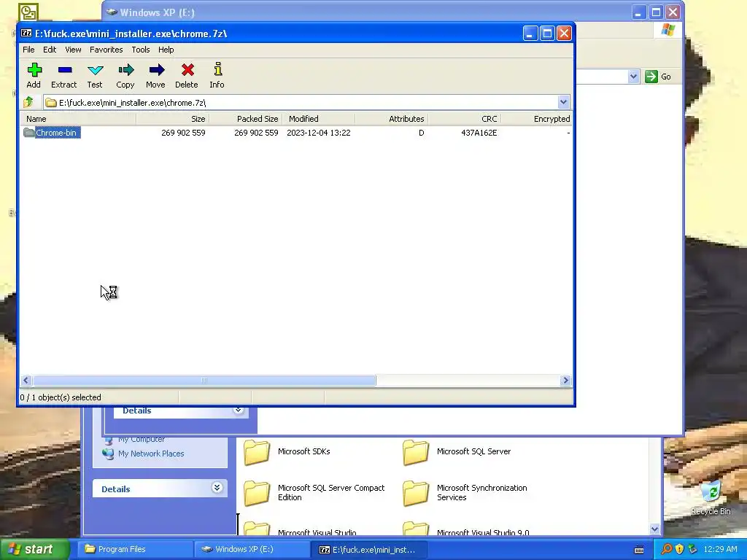Open the Microsoft SQL Server folder

point(457,452)
